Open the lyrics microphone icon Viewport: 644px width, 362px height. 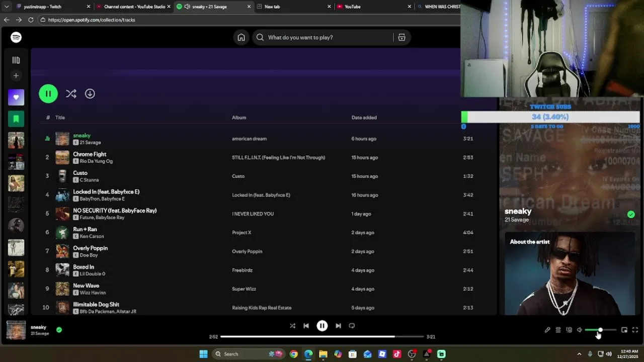[547, 330]
